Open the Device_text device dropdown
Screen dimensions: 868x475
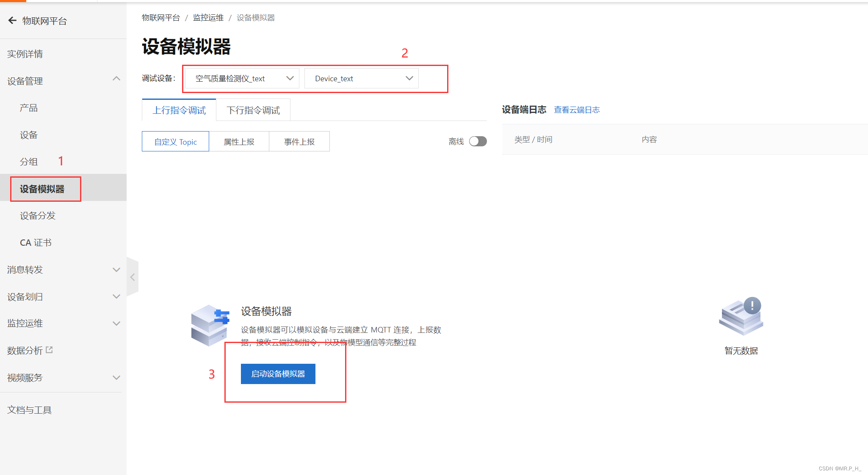tap(362, 79)
